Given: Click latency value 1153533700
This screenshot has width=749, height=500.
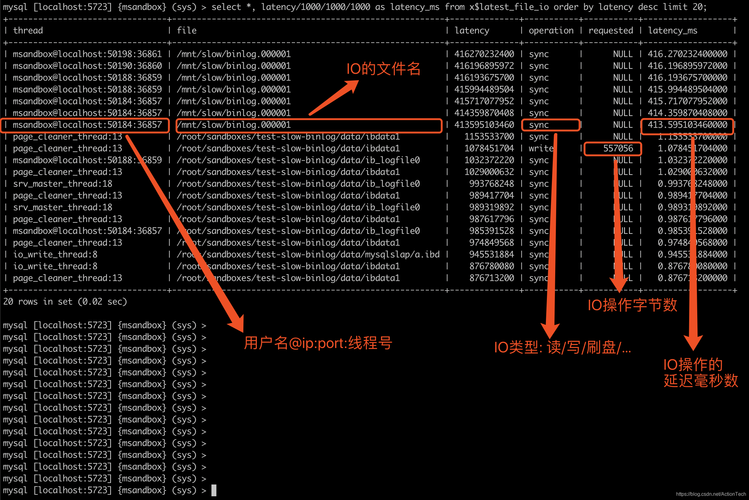Looking at the screenshot, I should pos(489,137).
